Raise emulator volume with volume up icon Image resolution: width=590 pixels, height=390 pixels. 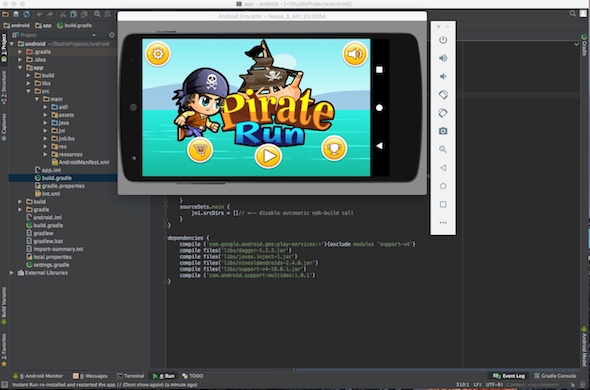[x=443, y=58]
